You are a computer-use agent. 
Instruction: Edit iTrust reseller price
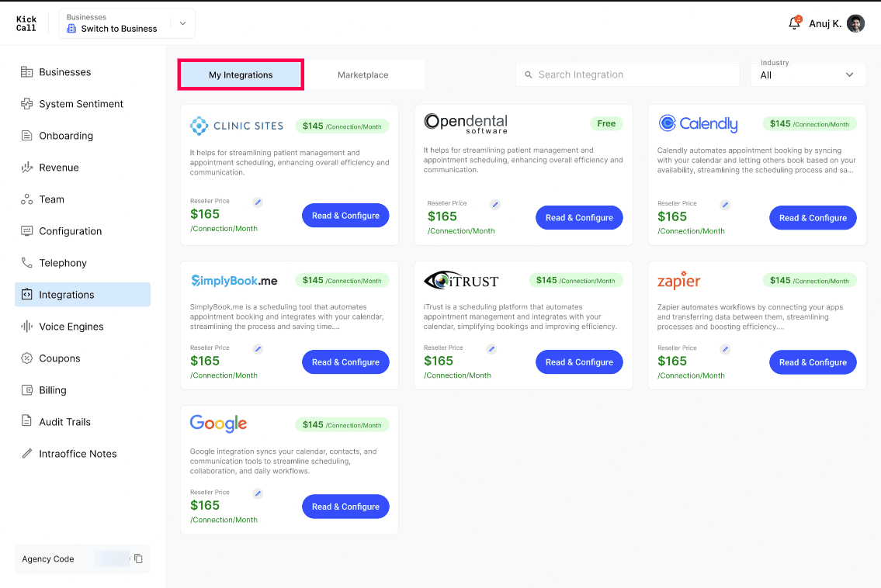pos(491,349)
